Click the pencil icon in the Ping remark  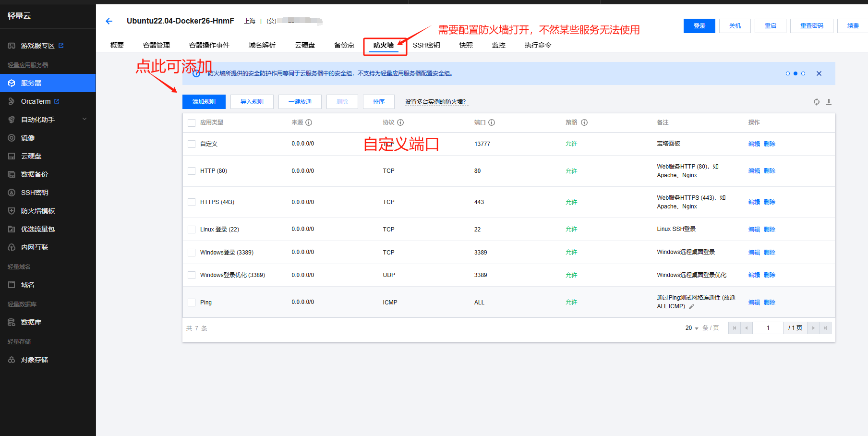pos(691,307)
